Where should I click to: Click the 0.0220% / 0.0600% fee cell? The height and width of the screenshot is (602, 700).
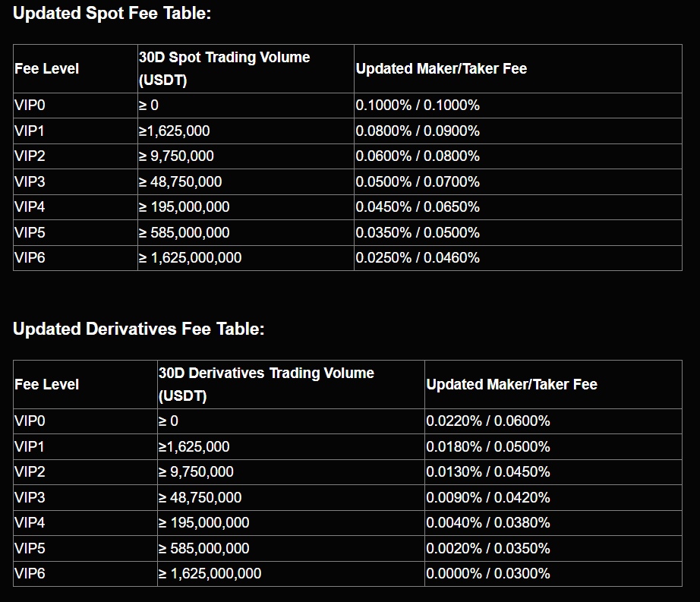(488, 421)
